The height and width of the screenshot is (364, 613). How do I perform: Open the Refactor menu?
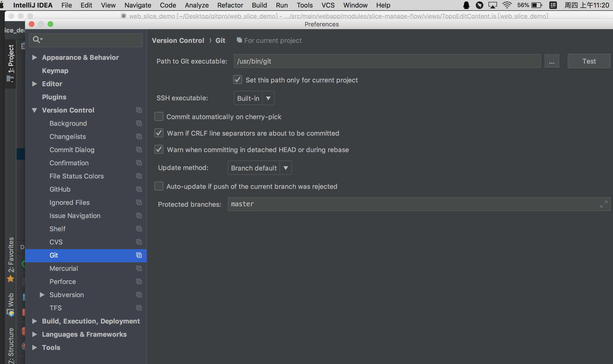230,5
